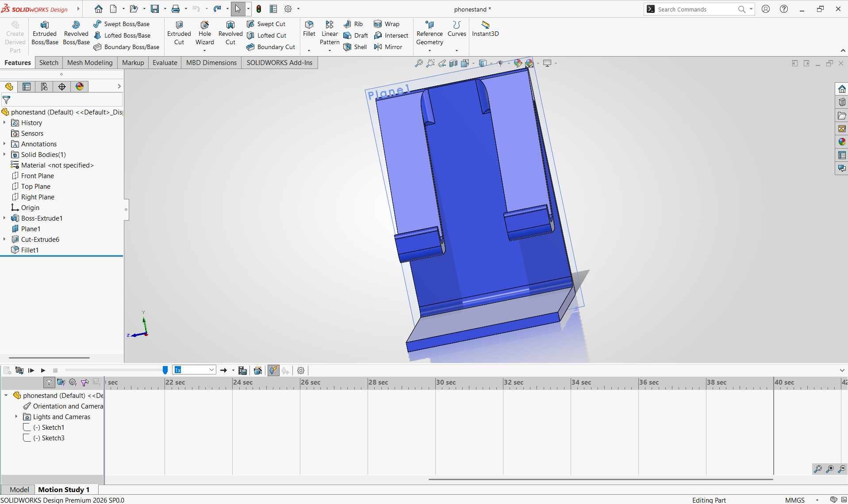848x504 pixels.
Task: Click the Home button in the title bar
Action: [x=99, y=9]
